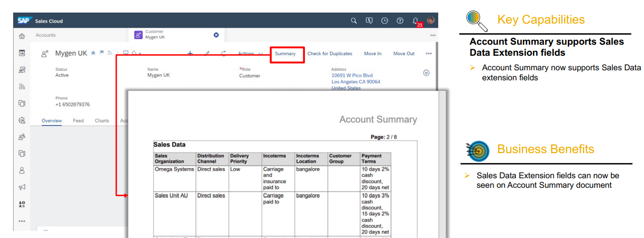Click the Status value Active
Image resolution: width=644 pixels, height=238 pixels.
coord(62,75)
